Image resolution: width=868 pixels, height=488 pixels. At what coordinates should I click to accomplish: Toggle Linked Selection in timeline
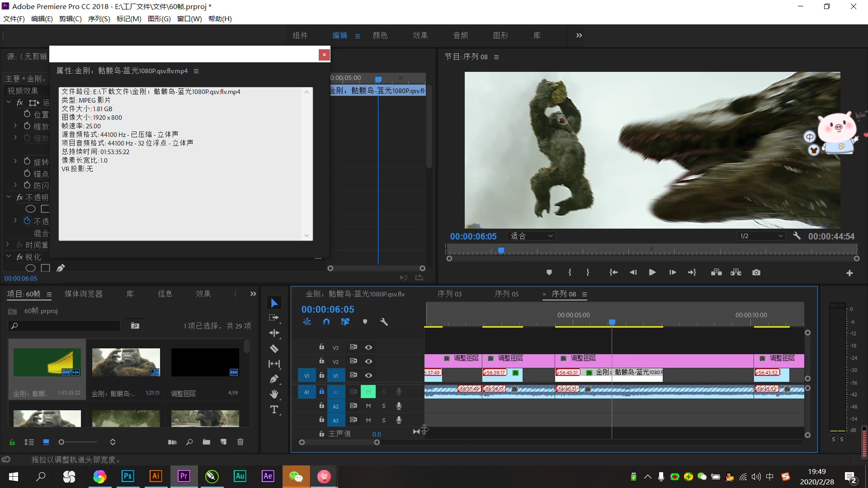point(345,322)
